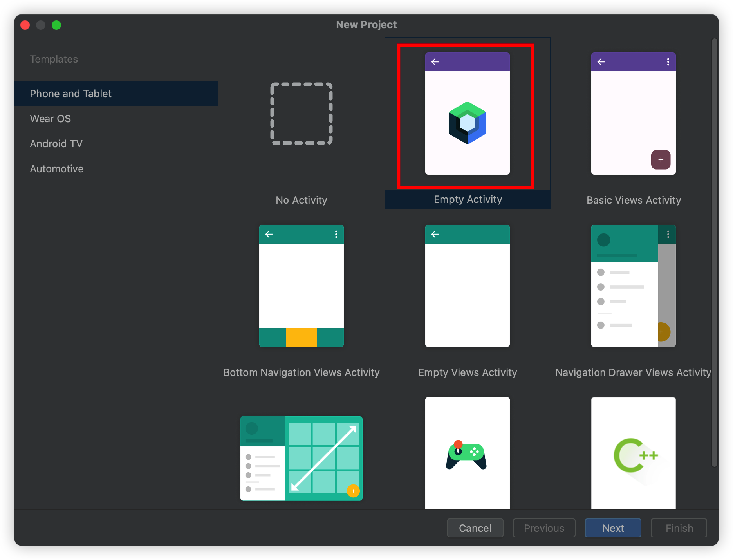This screenshot has height=560, width=733.
Task: Click the 'Basic Views Activity' label
Action: coord(634,200)
